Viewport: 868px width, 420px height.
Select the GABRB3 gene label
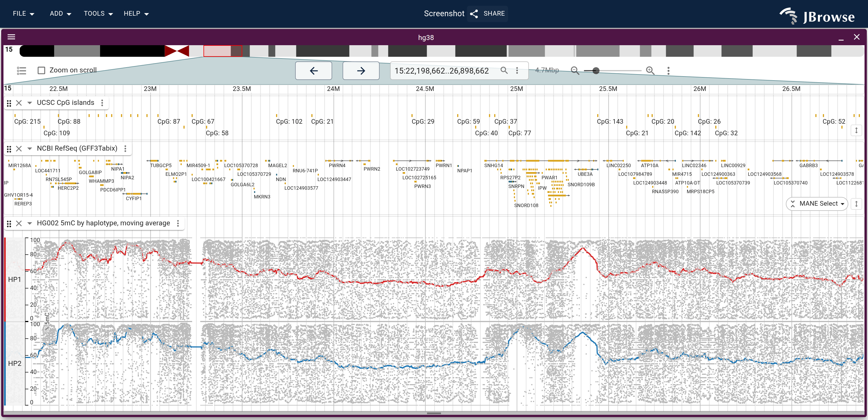pos(808,166)
